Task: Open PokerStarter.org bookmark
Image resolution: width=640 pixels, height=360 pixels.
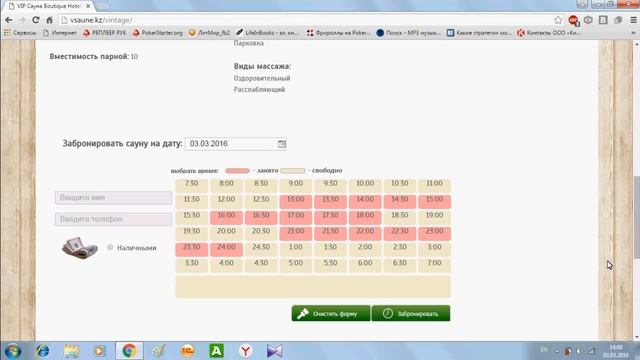Action: pos(158,33)
